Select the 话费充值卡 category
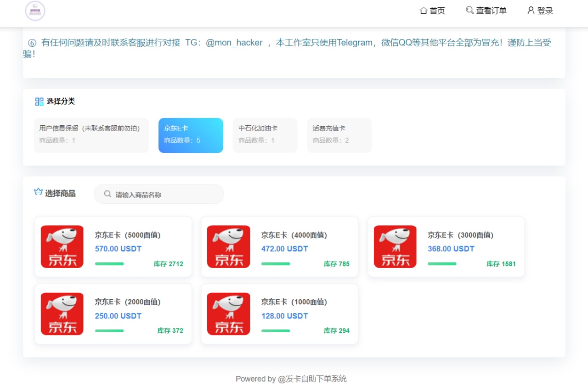 (339, 135)
